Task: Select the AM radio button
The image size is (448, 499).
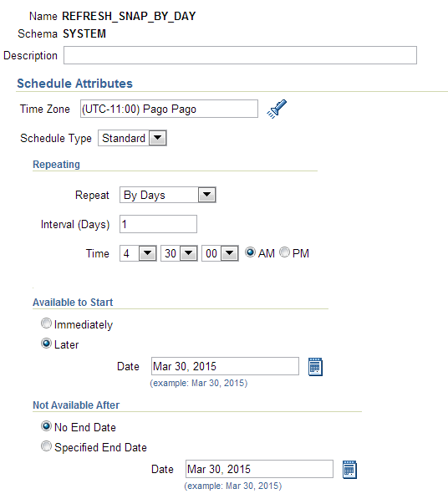Action: click(250, 252)
